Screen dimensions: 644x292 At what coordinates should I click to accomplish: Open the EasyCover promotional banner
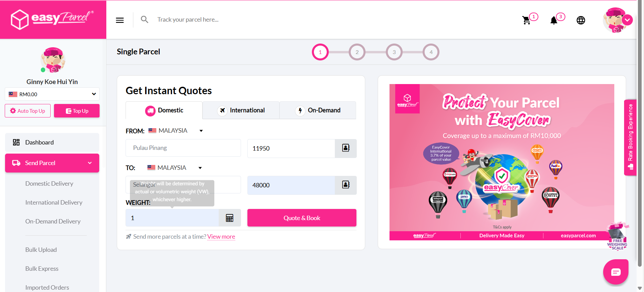[502, 162]
